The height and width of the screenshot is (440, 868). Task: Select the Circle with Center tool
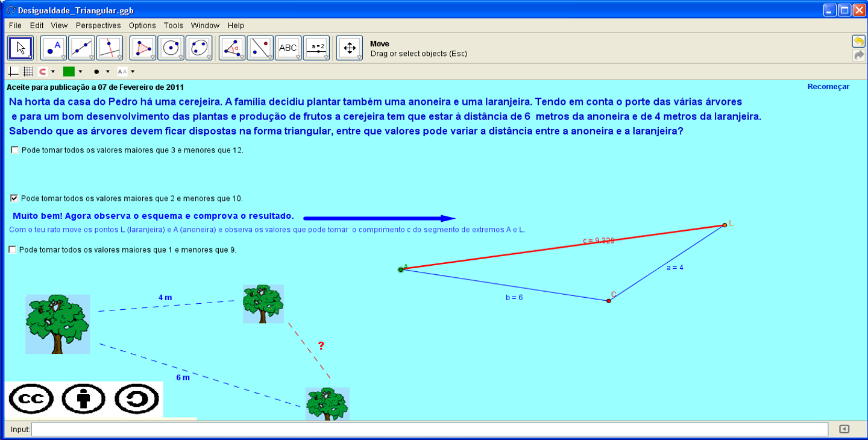click(x=171, y=48)
